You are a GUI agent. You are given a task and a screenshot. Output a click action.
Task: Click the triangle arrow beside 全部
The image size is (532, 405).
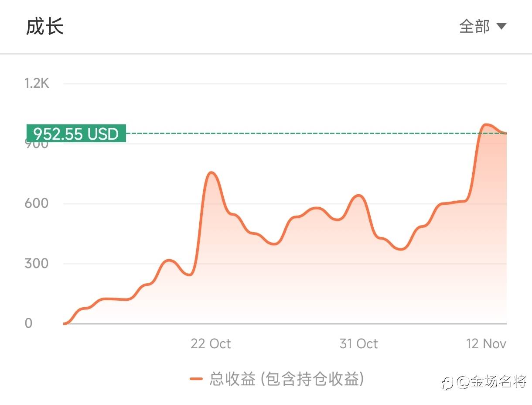point(501,27)
